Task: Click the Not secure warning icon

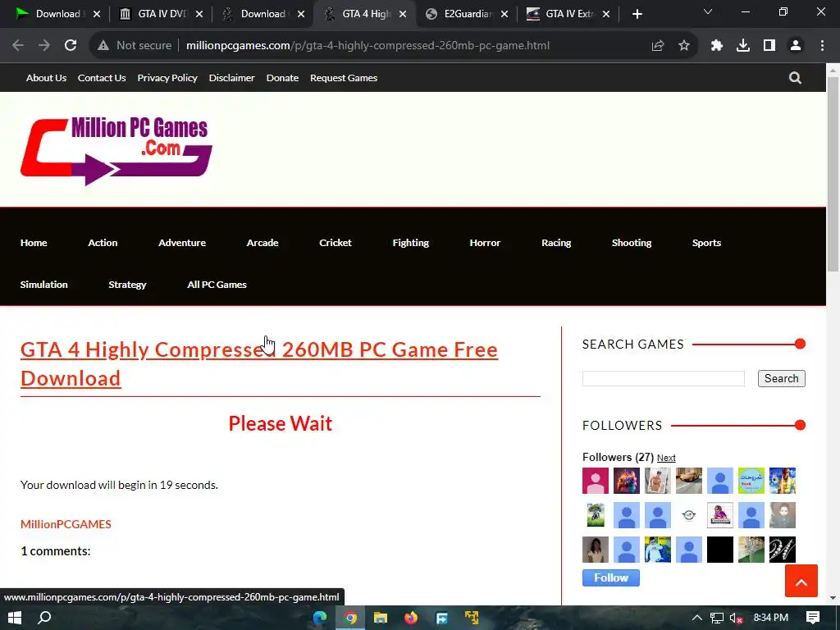Action: pyautogui.click(x=103, y=46)
